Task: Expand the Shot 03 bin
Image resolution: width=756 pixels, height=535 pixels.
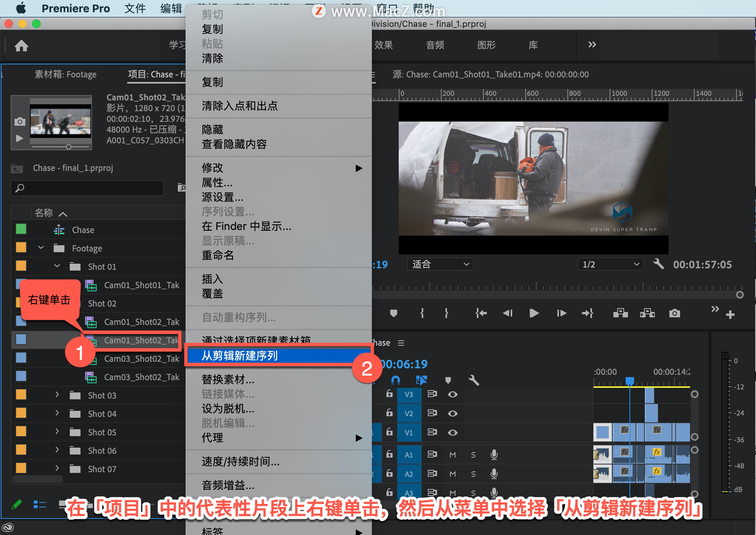Action: point(57,395)
